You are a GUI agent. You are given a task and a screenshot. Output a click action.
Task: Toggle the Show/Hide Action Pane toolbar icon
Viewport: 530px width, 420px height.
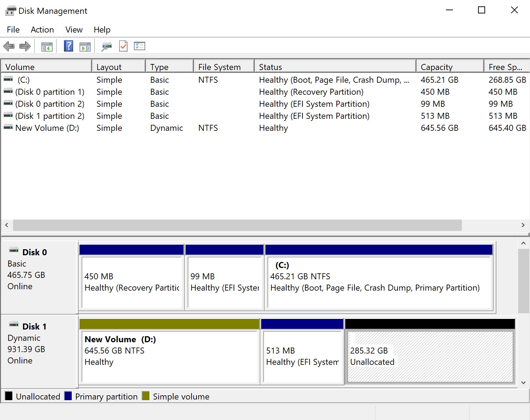point(85,46)
